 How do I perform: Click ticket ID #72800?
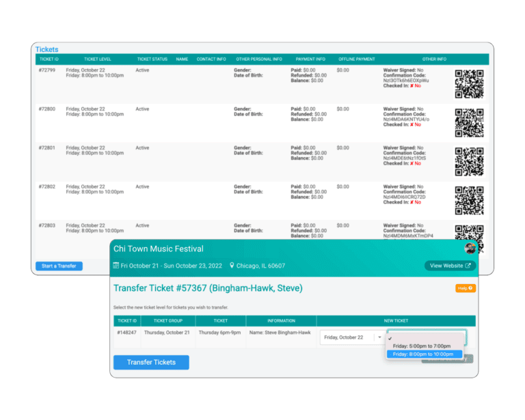click(x=47, y=109)
